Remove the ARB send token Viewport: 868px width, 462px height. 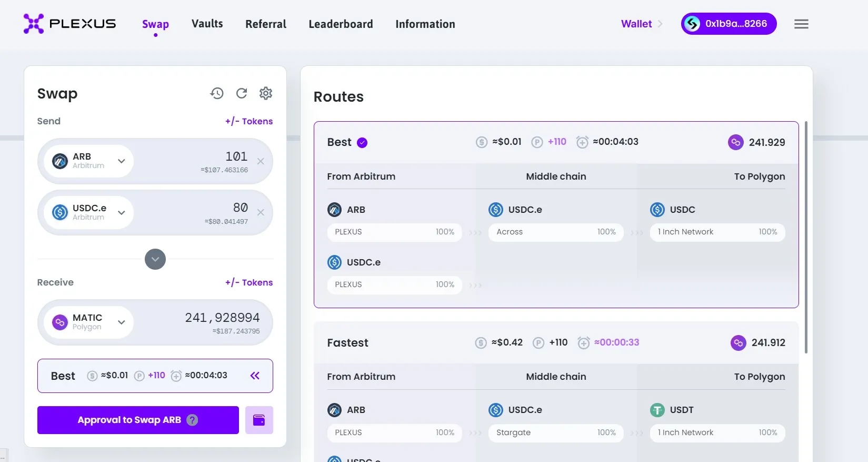coord(261,161)
